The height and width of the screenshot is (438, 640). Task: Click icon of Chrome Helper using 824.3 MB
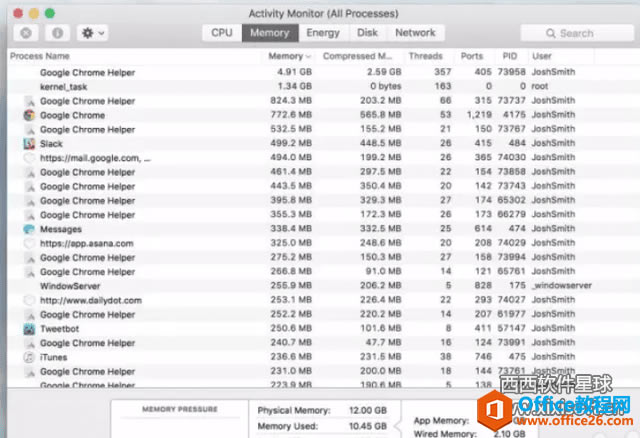click(29, 101)
